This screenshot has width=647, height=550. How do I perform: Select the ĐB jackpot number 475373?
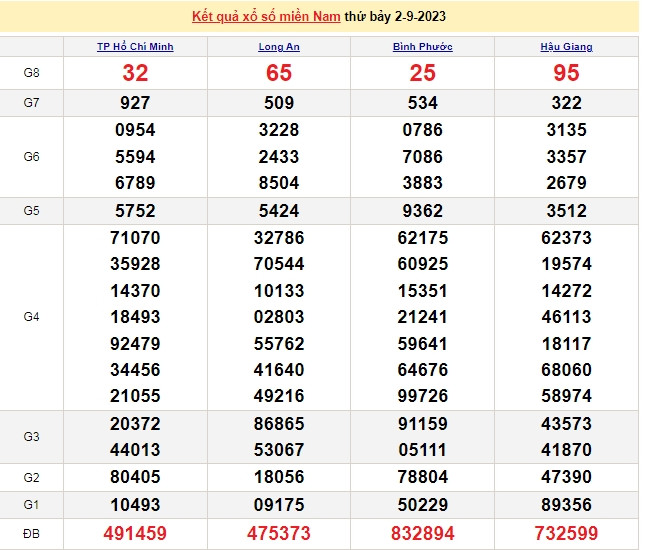pyautogui.click(x=279, y=534)
